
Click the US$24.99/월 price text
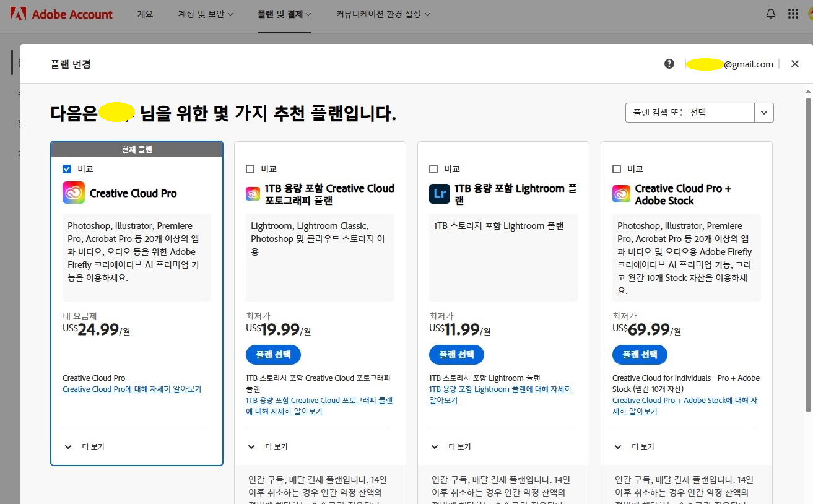(x=97, y=329)
